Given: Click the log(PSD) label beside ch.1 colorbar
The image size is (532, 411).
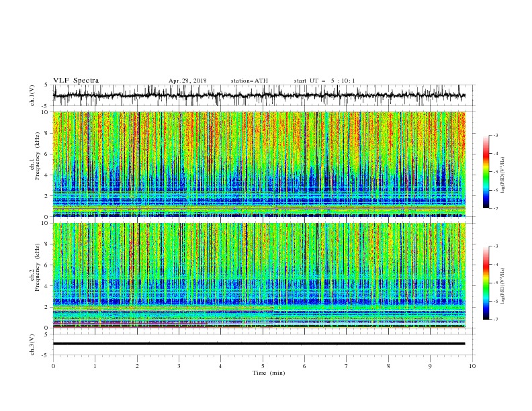Looking at the screenshot, I should coord(503,175).
